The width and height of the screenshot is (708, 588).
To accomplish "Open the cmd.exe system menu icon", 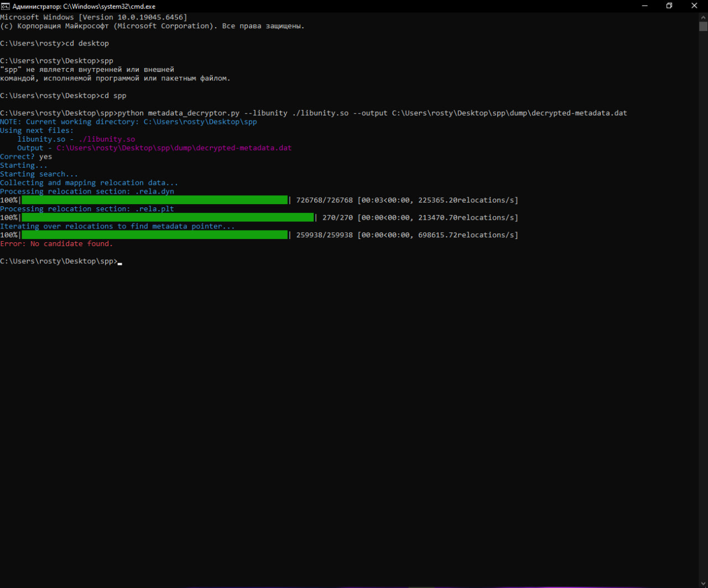I will (6, 6).
